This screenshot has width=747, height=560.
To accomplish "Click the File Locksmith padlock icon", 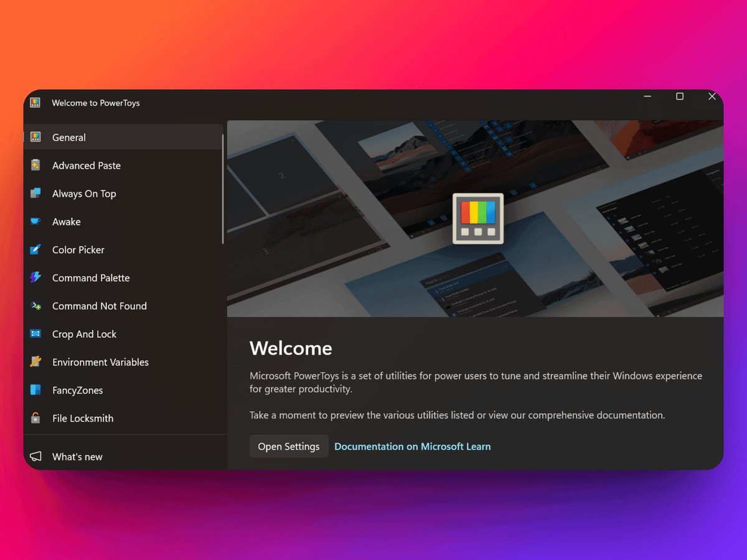I will (x=35, y=418).
